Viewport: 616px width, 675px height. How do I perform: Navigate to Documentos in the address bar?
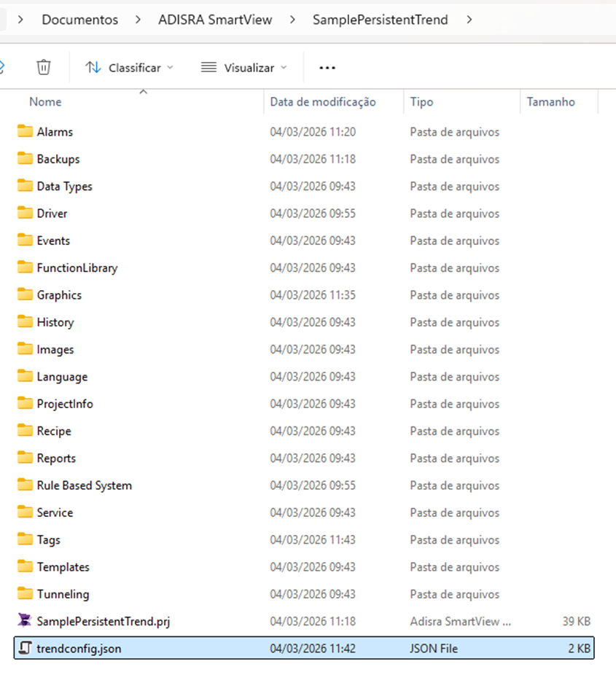(x=79, y=20)
